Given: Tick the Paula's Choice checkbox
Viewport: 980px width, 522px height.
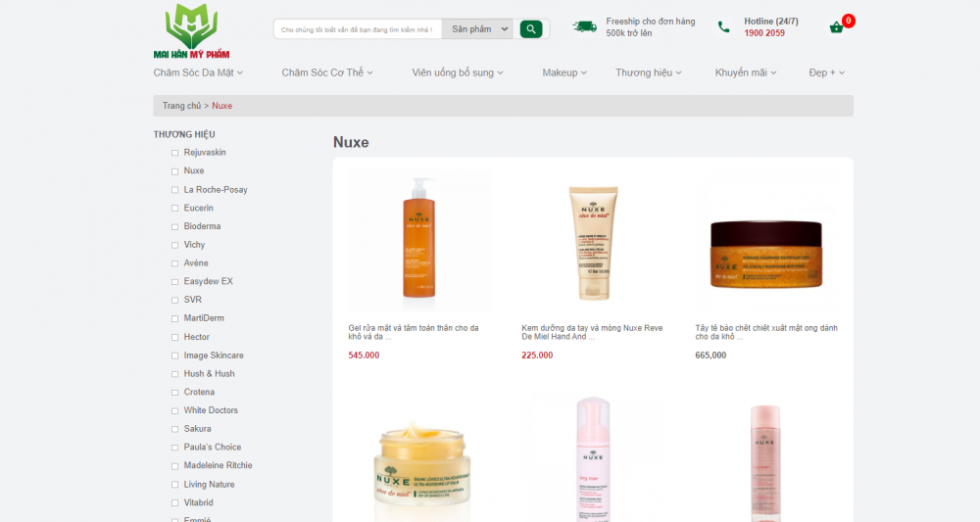Looking at the screenshot, I should pyautogui.click(x=175, y=448).
